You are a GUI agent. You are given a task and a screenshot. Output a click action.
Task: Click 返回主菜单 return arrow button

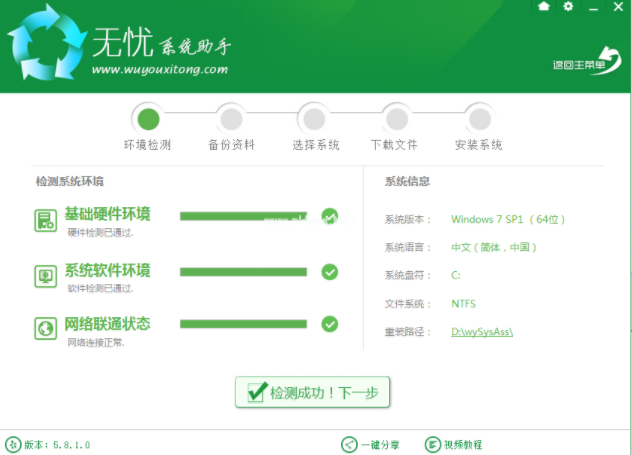click(x=587, y=62)
